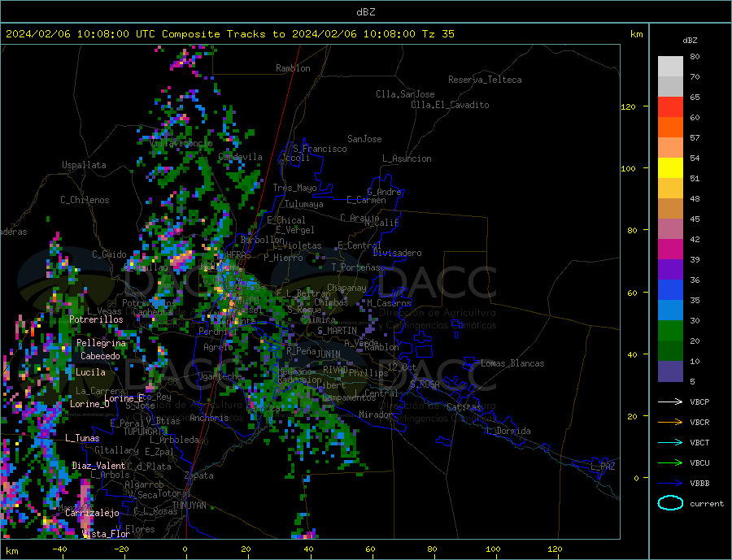The height and width of the screenshot is (560, 732).
Task: Click the '100' tick on vertical axis
Action: point(629,168)
